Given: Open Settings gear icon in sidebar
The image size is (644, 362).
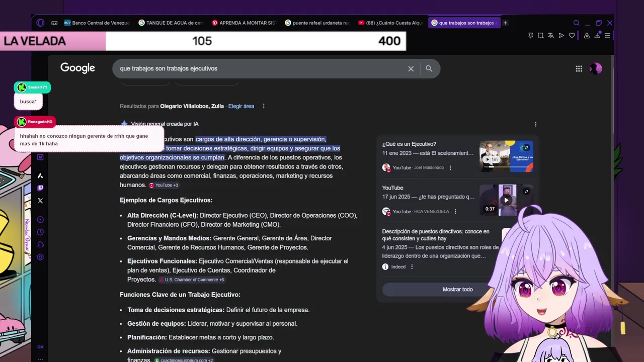Looking at the screenshot, I should pyautogui.click(x=40, y=257).
